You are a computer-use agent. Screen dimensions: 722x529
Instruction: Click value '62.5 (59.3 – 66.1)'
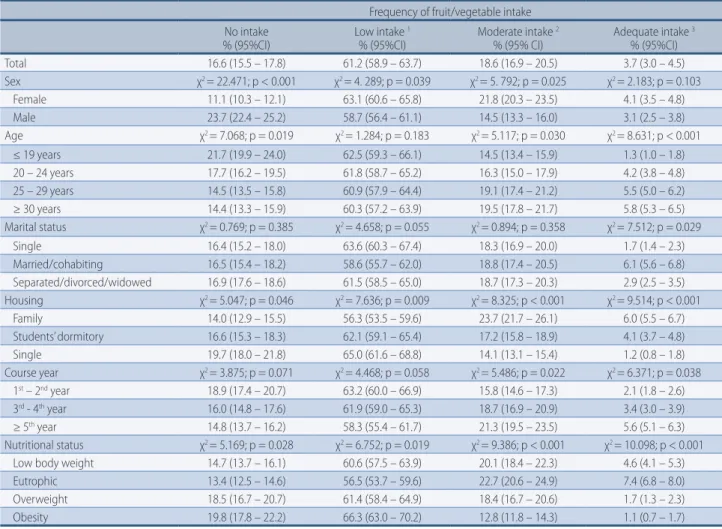[382, 155]
